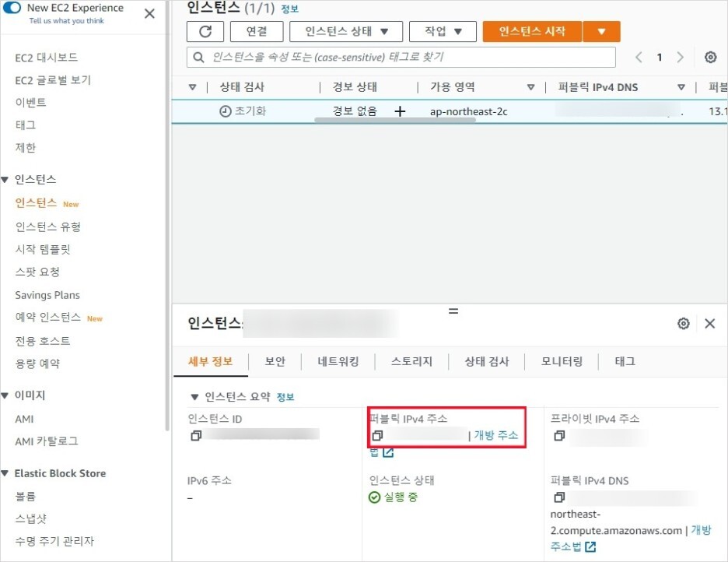Click the 초기화 status clock icon
Viewport: 728px width, 562px height.
tap(226, 111)
